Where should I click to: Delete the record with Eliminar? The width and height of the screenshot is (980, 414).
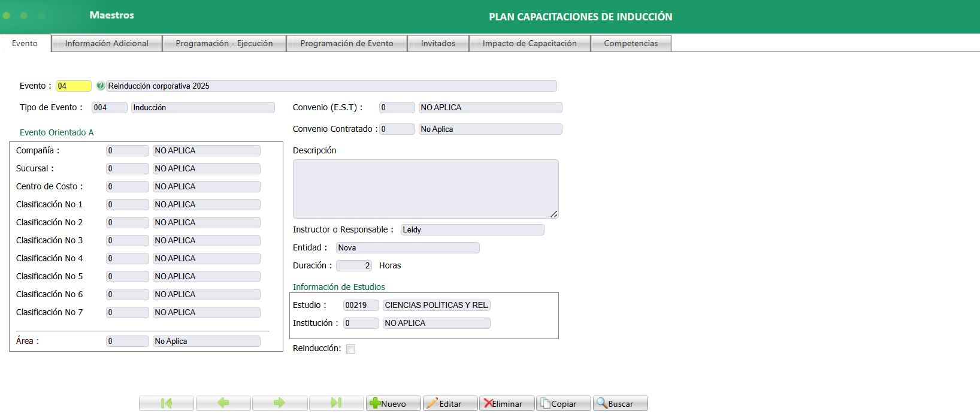[507, 403]
